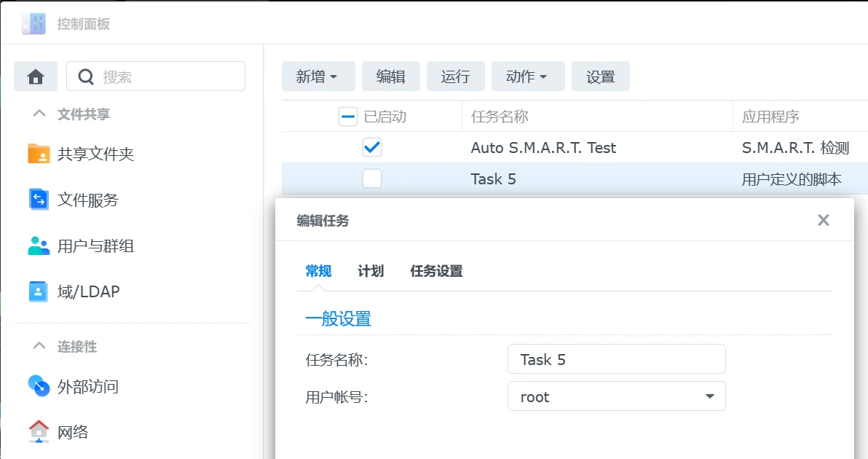This screenshot has width=868, height=459.
Task: Switch to the 常规 tab
Action: tap(318, 271)
